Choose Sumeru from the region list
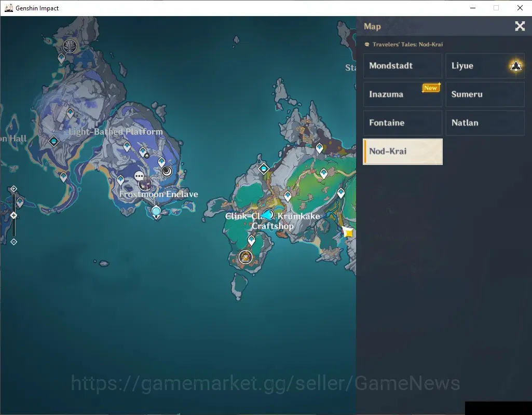Image resolution: width=532 pixels, height=415 pixels. pyautogui.click(x=485, y=94)
